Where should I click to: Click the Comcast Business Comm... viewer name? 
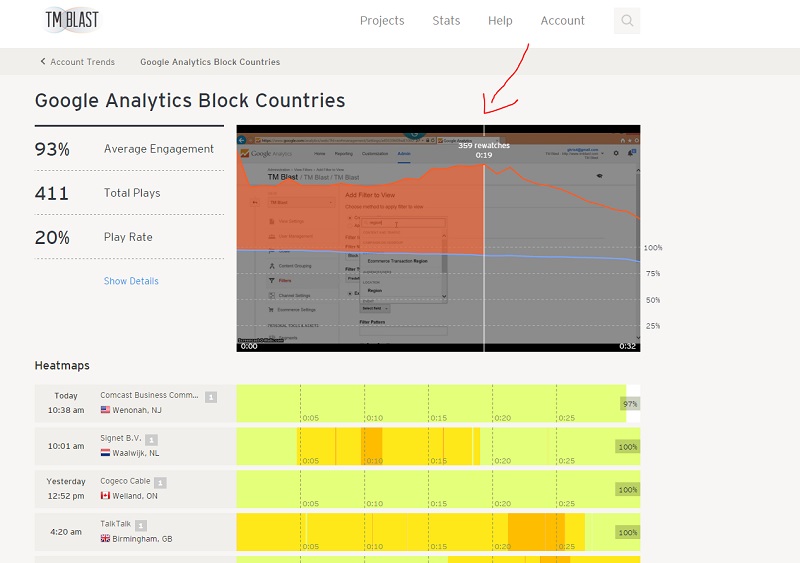[149, 395]
